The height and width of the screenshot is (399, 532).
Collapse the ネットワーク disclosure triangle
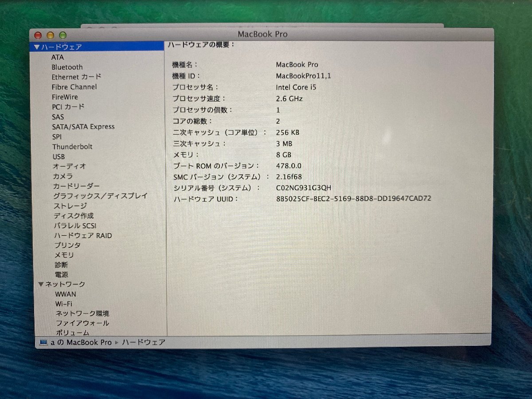coord(41,284)
